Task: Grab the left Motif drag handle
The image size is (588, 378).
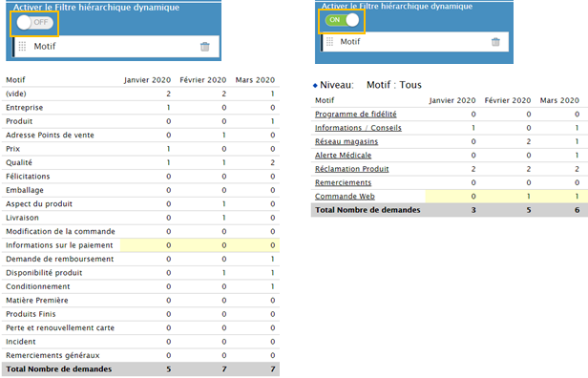Action: [x=22, y=46]
